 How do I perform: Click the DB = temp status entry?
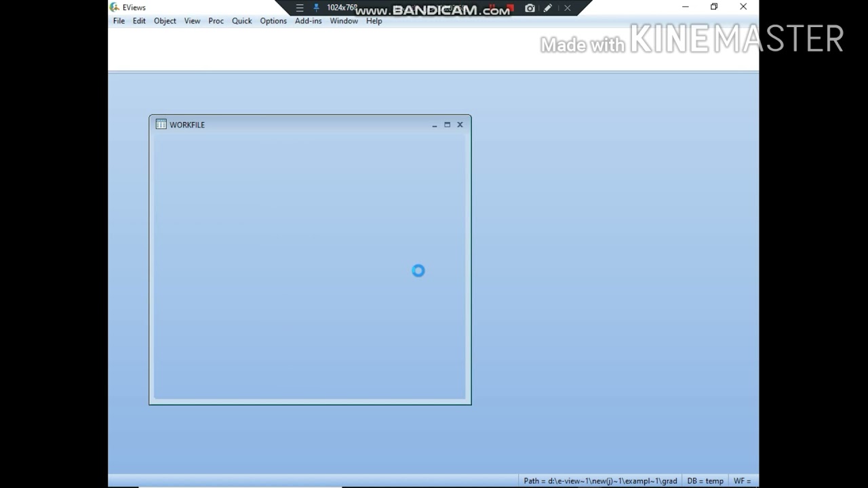pyautogui.click(x=705, y=481)
